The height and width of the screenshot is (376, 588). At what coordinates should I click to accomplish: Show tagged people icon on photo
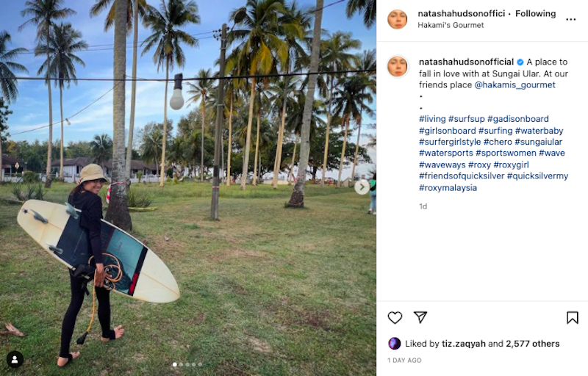pyautogui.click(x=15, y=360)
